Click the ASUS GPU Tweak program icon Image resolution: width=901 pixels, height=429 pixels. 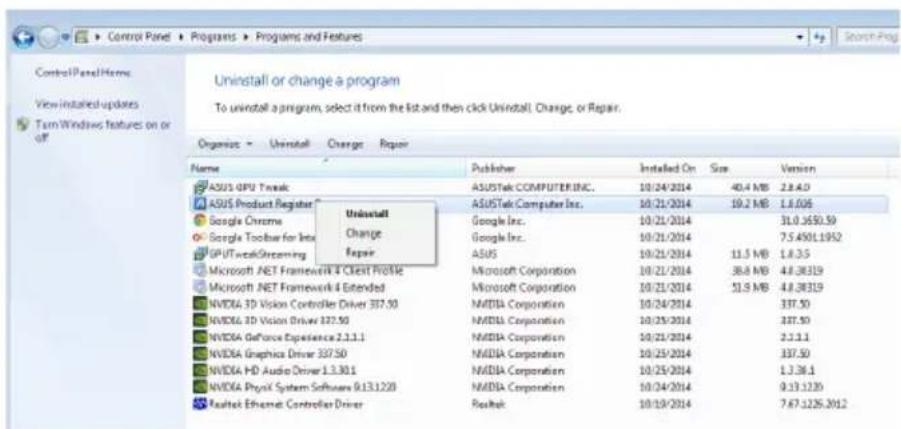point(200,187)
